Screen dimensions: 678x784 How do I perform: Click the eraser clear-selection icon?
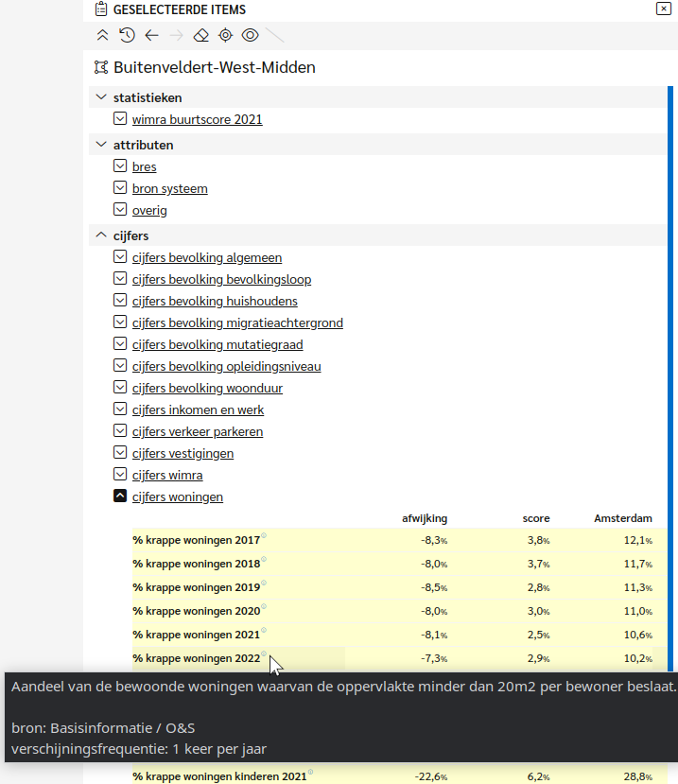201,36
